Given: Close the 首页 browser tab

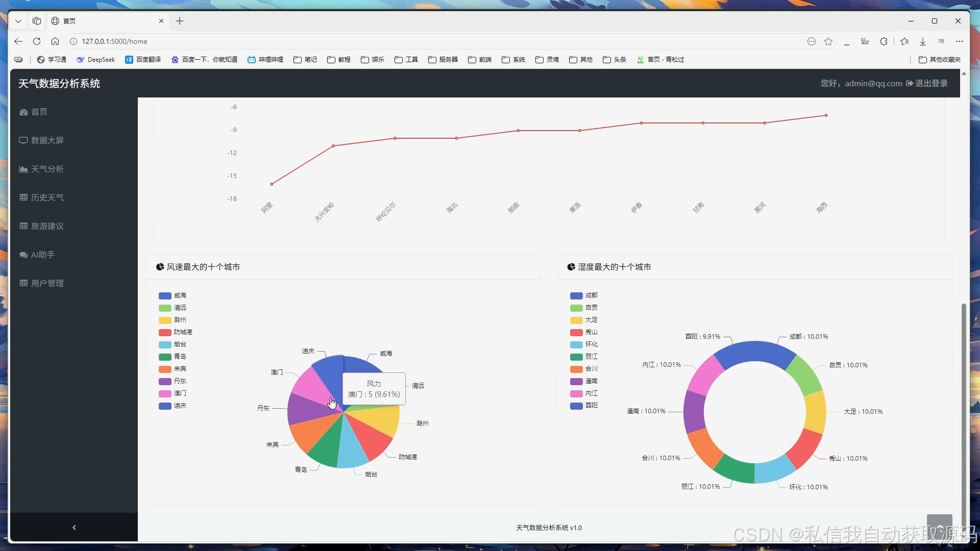Looking at the screenshot, I should tap(161, 21).
